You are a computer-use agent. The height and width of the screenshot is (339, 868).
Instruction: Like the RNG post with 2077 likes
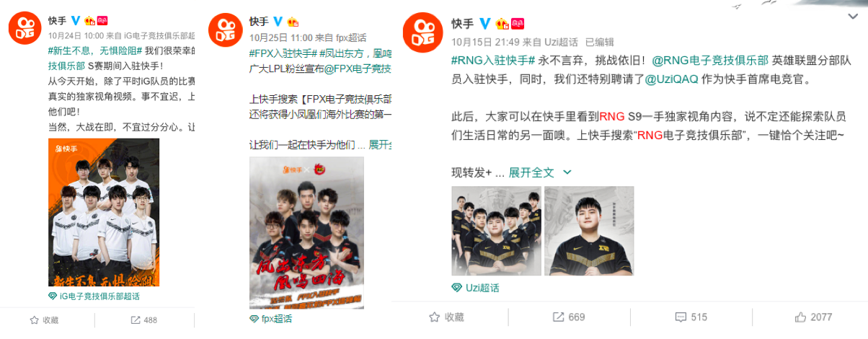tap(813, 317)
